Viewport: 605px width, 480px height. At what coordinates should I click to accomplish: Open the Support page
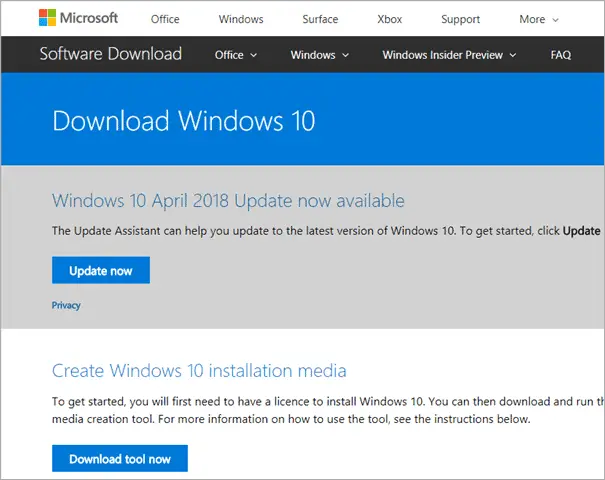[x=460, y=19]
